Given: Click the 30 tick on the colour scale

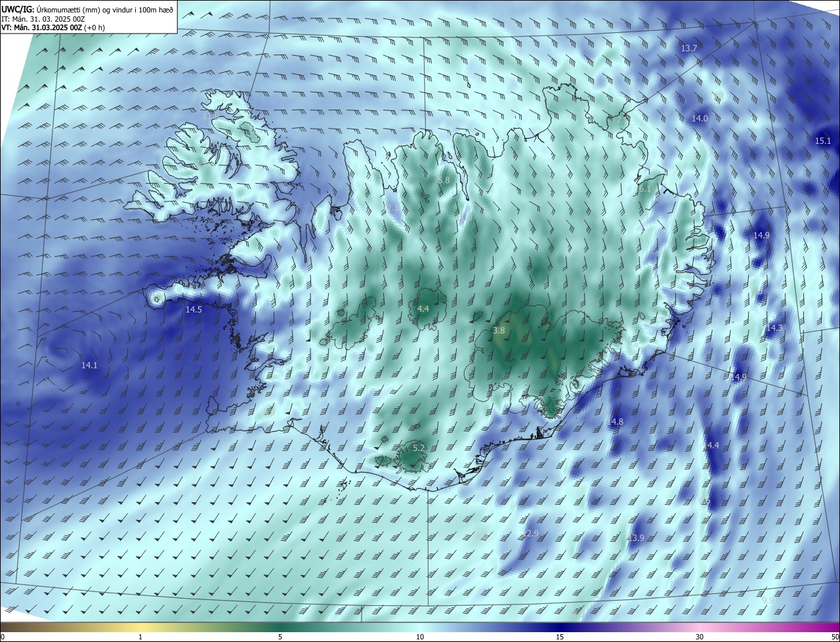Looking at the screenshot, I should [700, 637].
